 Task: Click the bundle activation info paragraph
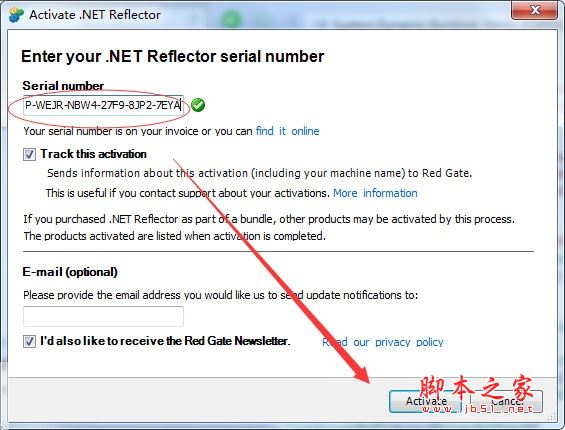[x=269, y=227]
